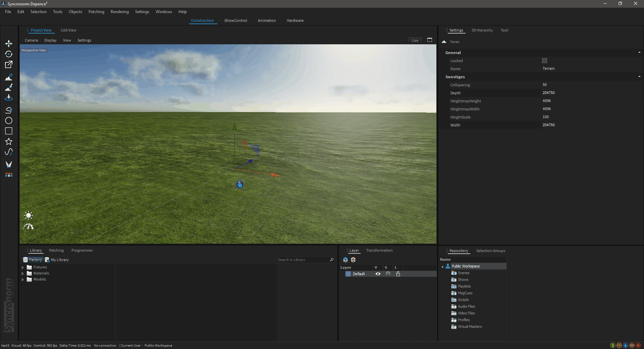The width and height of the screenshot is (644, 349).
Task: Select the terrain paint brush tool
Action: point(9,88)
